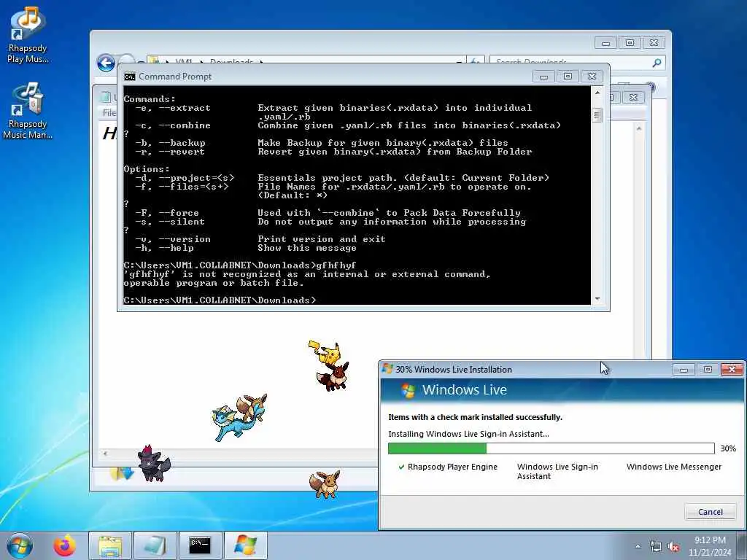Click the Command Prompt scrollbar thumb
The height and width of the screenshot is (560, 747).
click(x=597, y=114)
